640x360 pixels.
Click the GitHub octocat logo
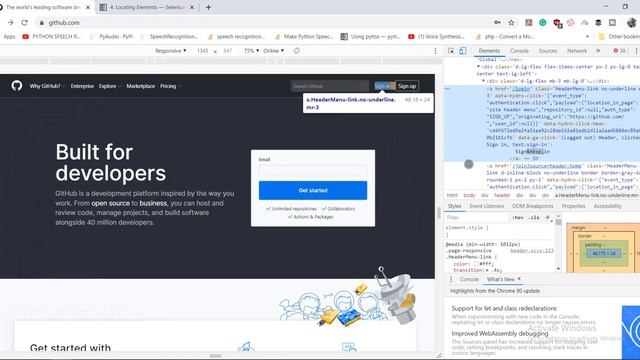click(x=17, y=86)
